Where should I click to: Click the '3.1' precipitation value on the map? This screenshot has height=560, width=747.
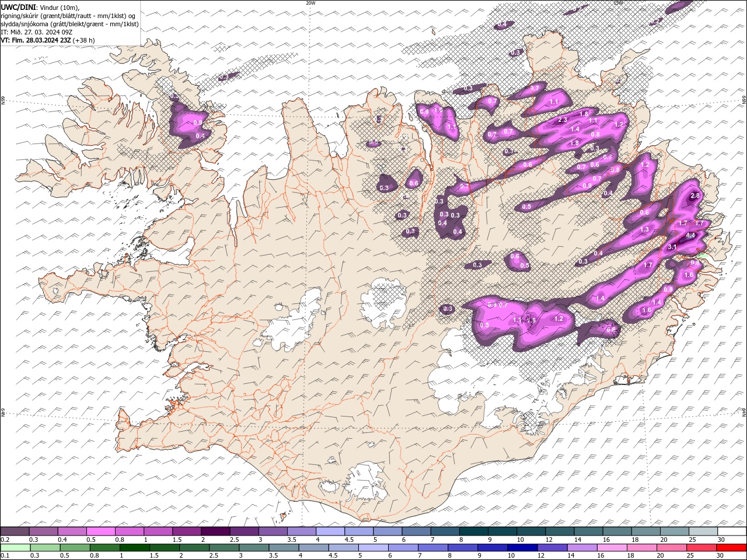[x=672, y=247]
